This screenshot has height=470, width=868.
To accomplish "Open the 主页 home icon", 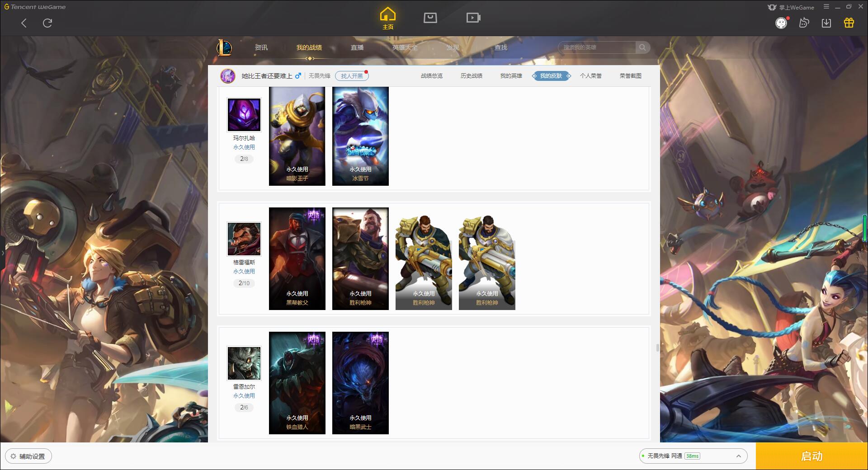I will click(x=387, y=18).
